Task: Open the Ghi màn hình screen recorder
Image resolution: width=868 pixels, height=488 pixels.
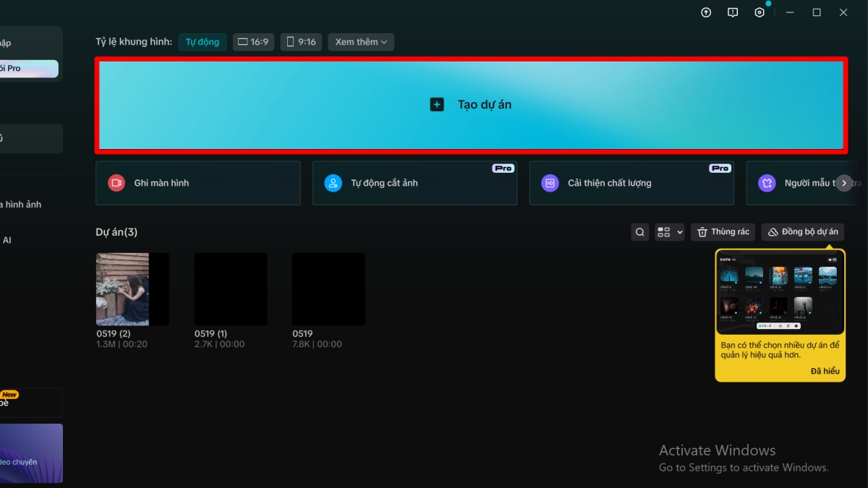Action: (x=197, y=183)
